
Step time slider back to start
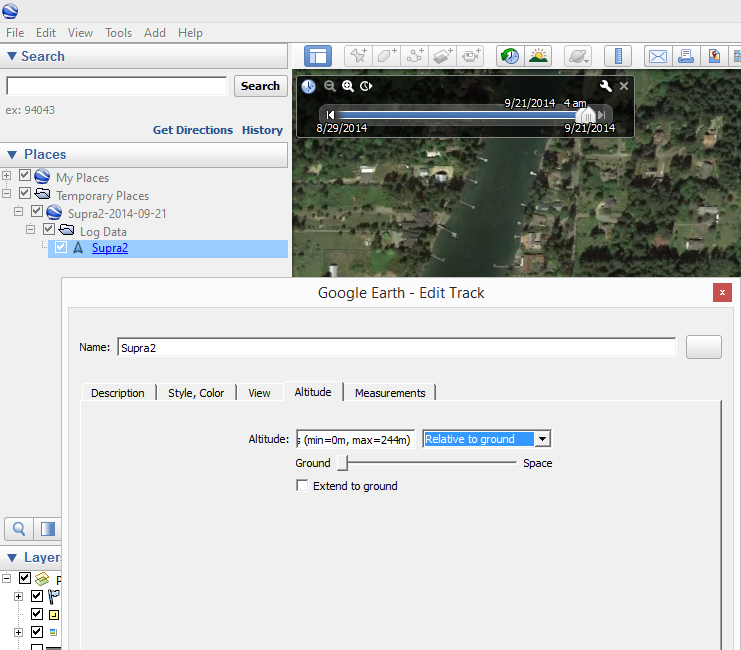330,115
